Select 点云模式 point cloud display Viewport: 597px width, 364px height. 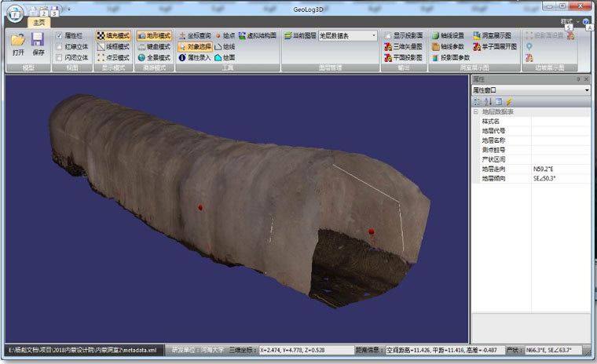[x=113, y=57]
